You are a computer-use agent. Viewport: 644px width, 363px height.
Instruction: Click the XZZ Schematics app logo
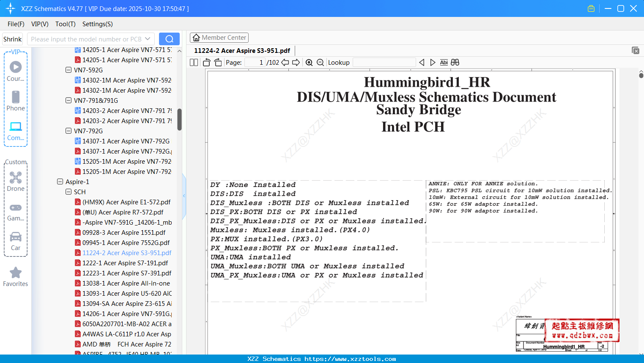pyautogui.click(x=11, y=8)
